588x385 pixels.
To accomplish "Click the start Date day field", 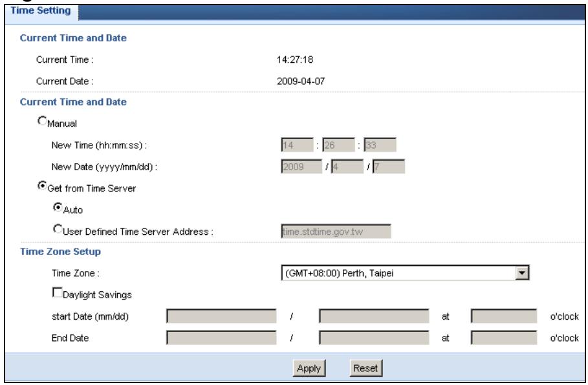I will tap(374, 316).
